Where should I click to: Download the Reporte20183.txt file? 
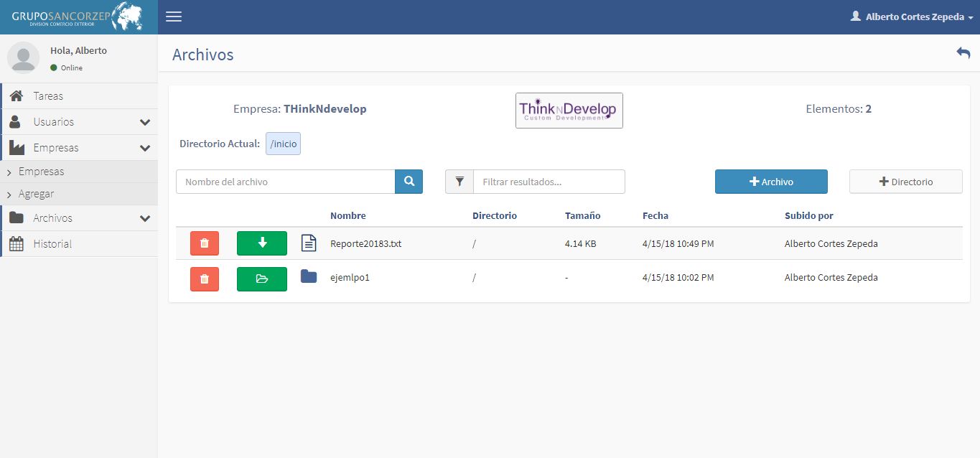click(262, 243)
